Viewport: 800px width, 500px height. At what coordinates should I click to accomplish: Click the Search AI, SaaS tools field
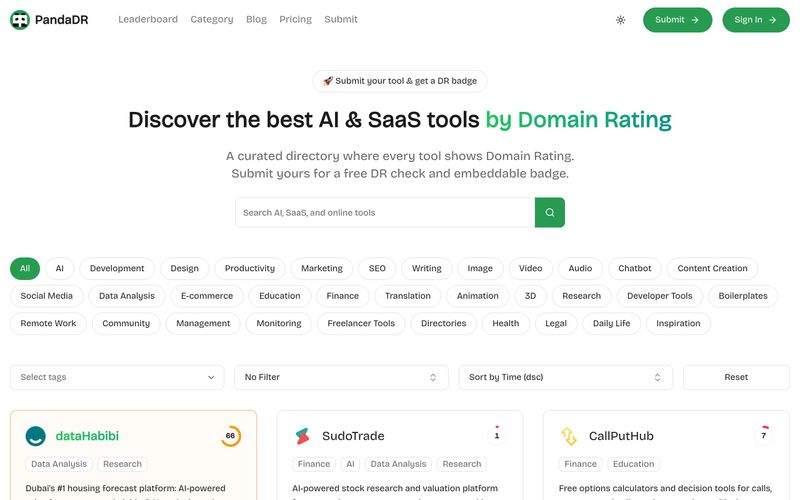coord(385,212)
